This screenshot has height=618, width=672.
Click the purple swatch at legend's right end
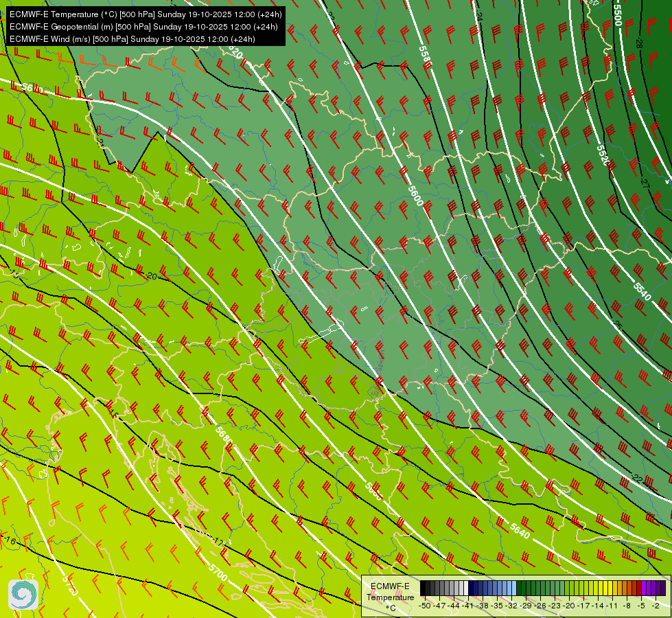coord(663,588)
